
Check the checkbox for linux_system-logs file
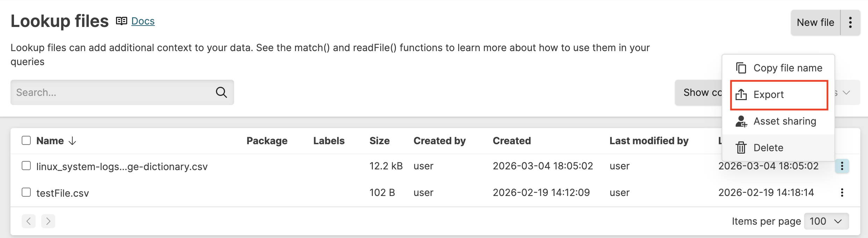[x=26, y=166]
